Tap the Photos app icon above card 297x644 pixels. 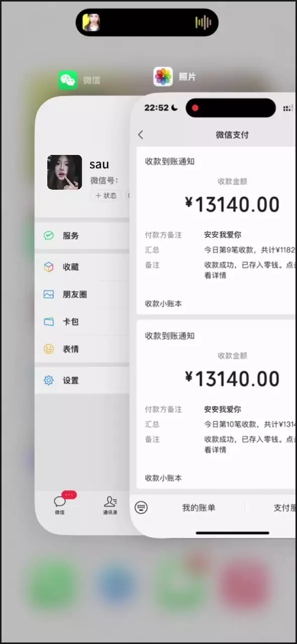(x=163, y=76)
